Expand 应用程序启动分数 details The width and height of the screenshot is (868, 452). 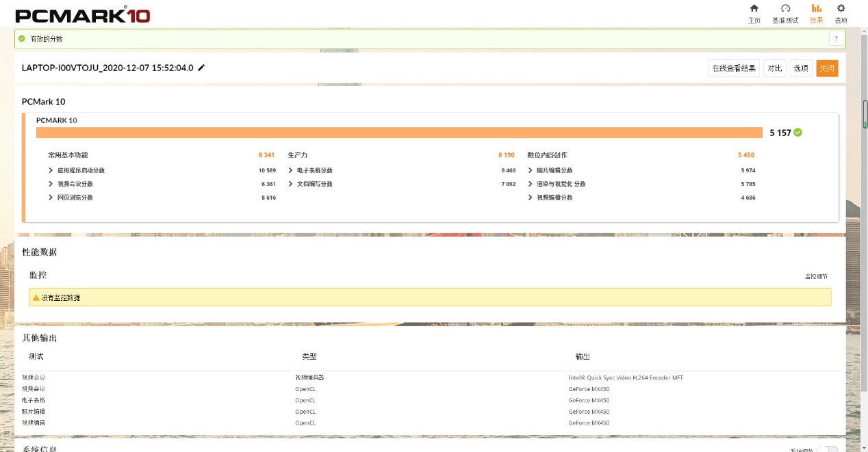pyautogui.click(x=51, y=170)
